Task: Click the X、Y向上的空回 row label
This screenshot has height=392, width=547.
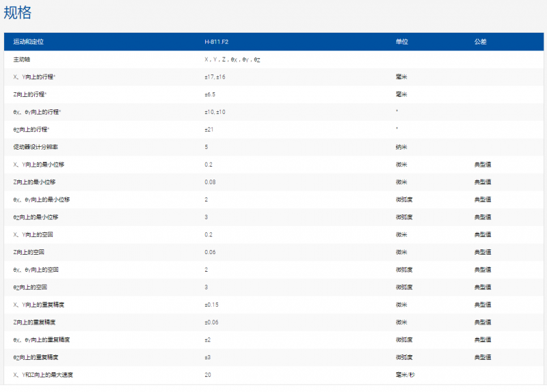Action: 36,235
